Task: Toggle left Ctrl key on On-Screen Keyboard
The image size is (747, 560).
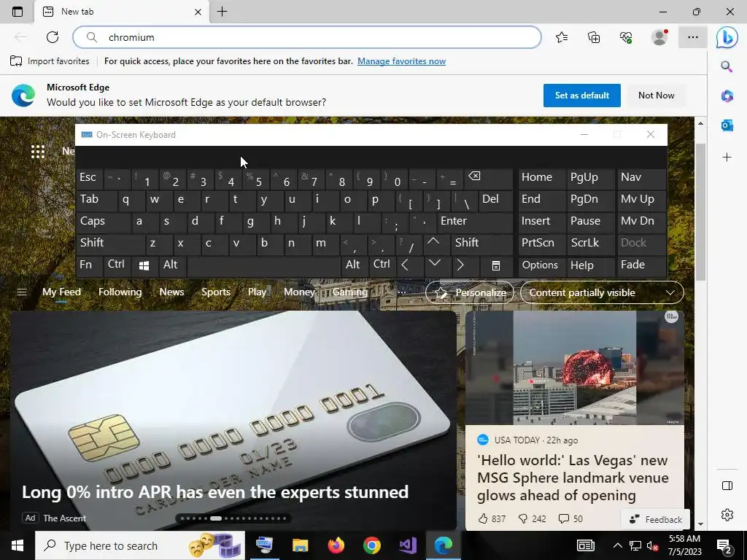Action: coord(117,267)
